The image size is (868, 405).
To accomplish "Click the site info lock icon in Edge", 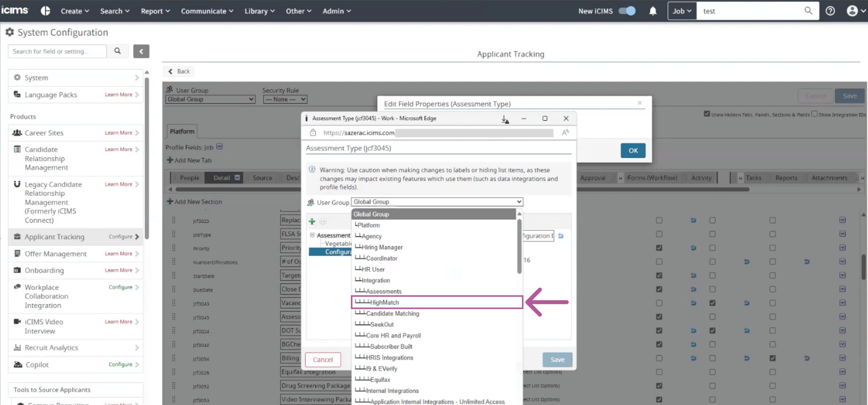I will tap(313, 133).
